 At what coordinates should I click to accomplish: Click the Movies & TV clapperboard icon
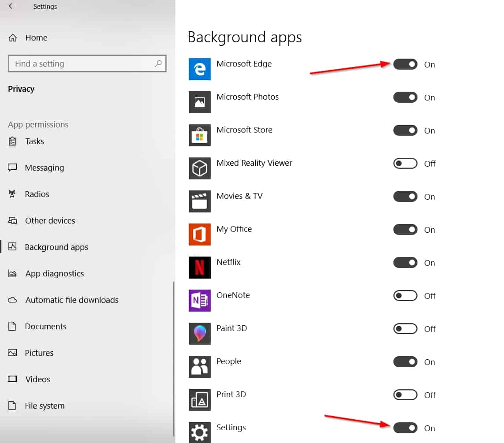pyautogui.click(x=200, y=201)
